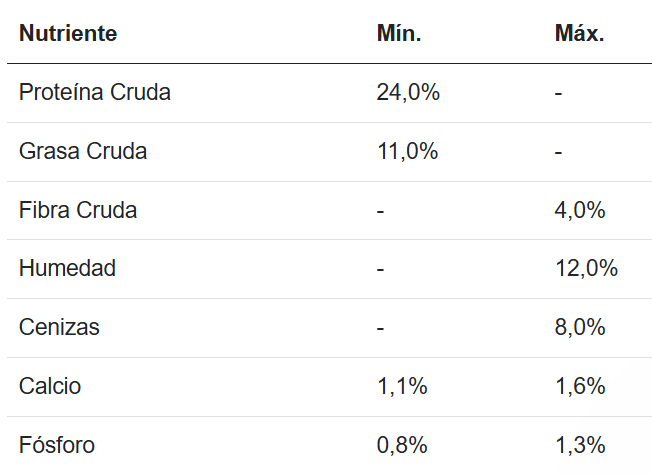This screenshot has height=474, width=652.
Task: Click the 1,3% maximum phosphorus value
Action: pyautogui.click(x=580, y=445)
